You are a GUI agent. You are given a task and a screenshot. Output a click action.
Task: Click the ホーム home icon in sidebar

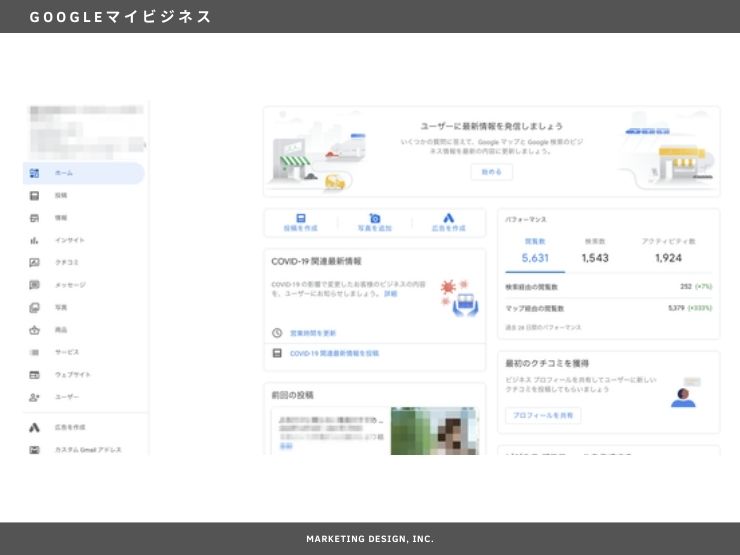(34, 173)
